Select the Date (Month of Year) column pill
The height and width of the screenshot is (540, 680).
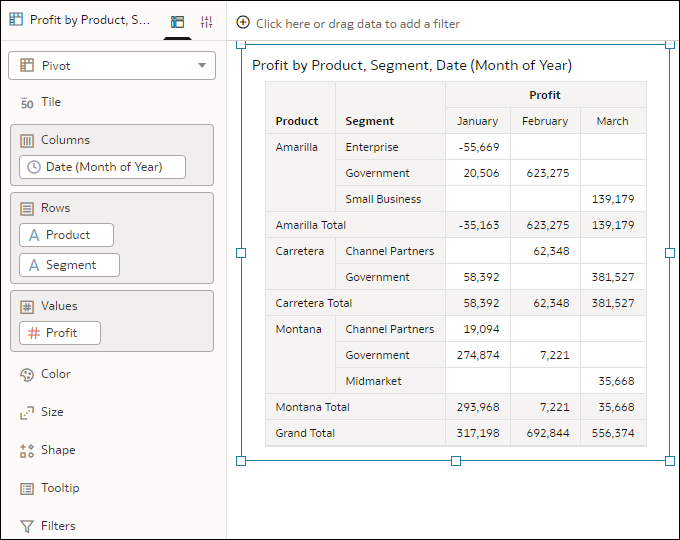coord(103,167)
